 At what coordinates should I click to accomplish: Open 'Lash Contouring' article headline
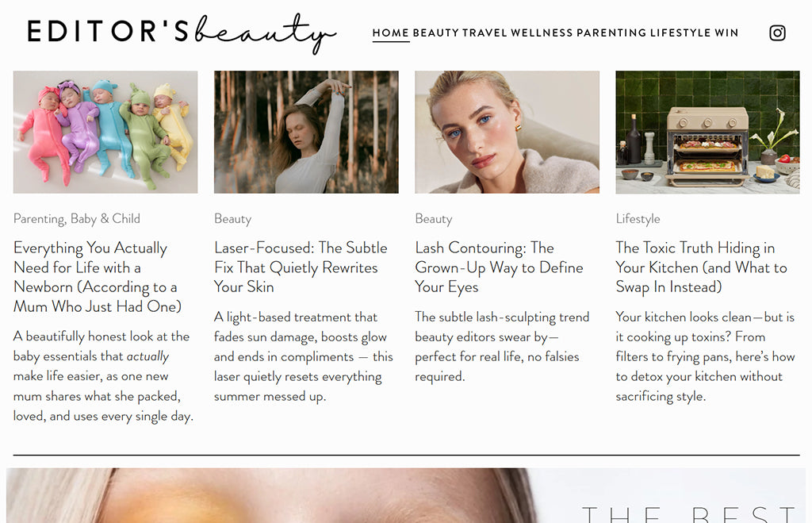(x=500, y=267)
